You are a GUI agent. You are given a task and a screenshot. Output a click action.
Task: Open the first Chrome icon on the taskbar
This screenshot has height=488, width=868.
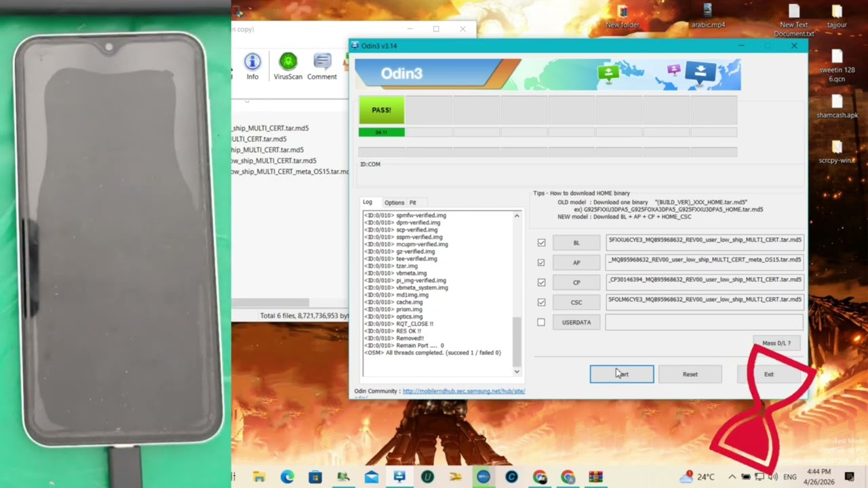pos(540,477)
